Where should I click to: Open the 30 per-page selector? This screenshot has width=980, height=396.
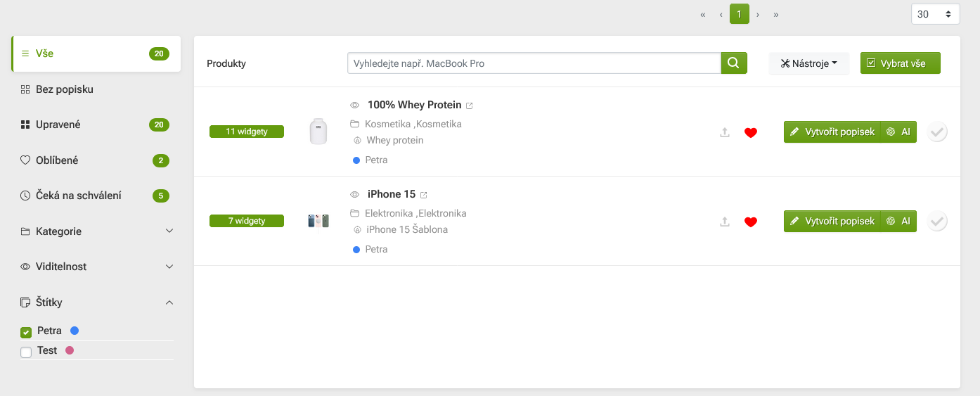pyautogui.click(x=935, y=14)
